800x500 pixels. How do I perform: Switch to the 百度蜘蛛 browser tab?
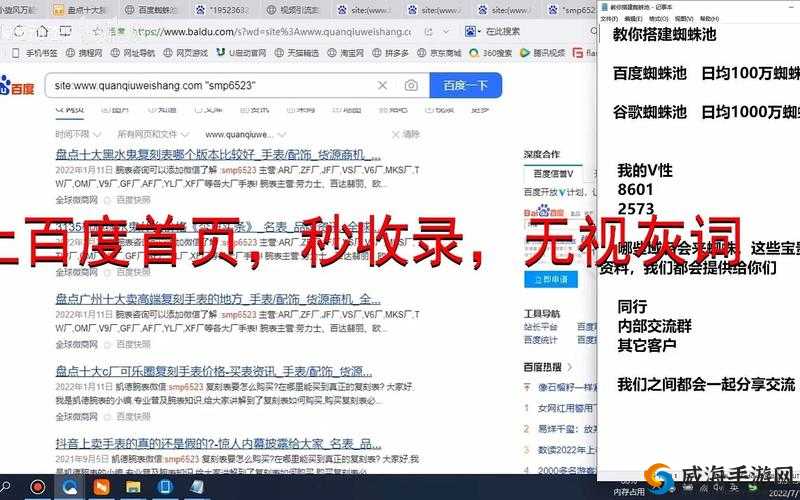[x=152, y=10]
